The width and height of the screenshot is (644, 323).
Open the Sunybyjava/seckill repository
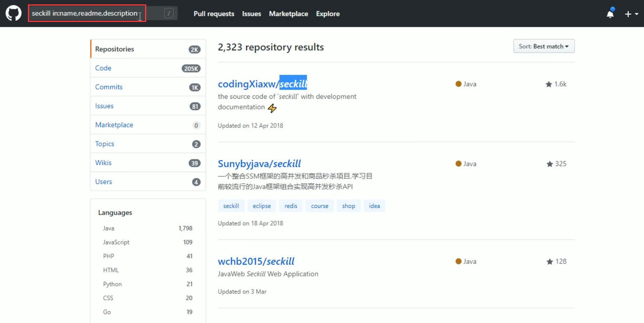tap(259, 164)
